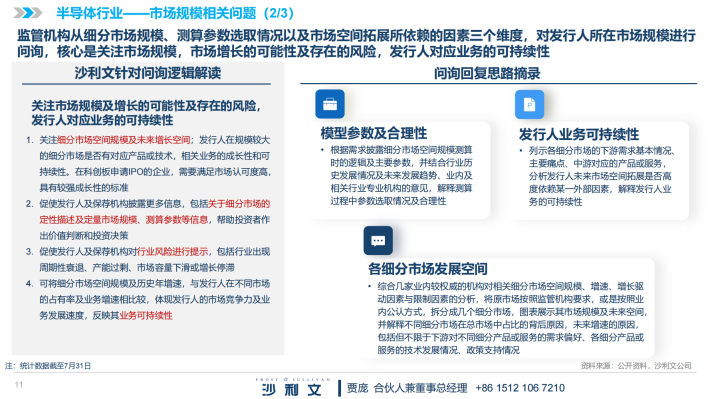Click the document icon above 发行人业务可持续性

coord(529,105)
